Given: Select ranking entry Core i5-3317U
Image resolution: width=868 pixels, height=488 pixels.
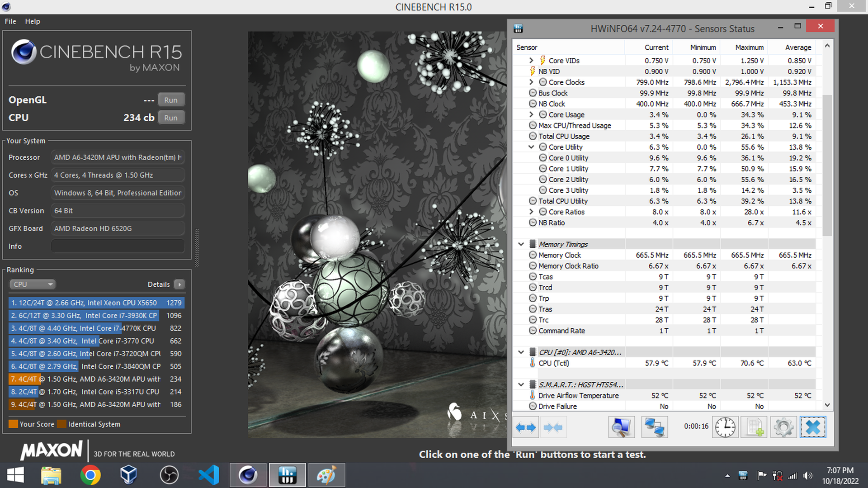Looking at the screenshot, I should (x=96, y=392).
